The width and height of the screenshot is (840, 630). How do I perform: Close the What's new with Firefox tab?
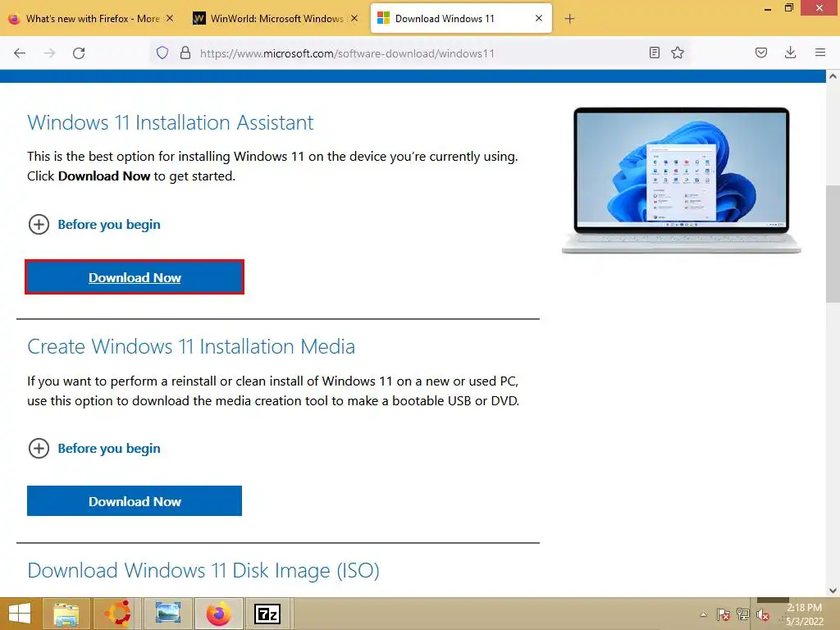click(170, 18)
